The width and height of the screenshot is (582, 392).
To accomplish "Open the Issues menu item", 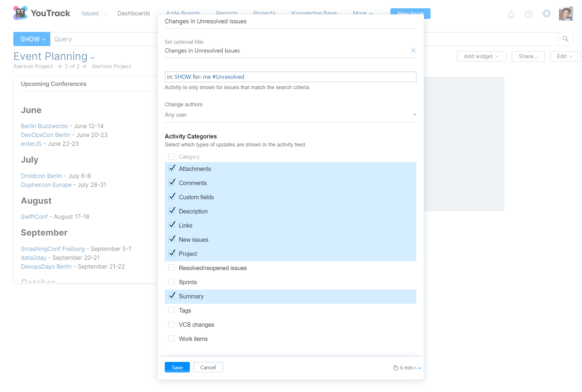I will click(90, 13).
